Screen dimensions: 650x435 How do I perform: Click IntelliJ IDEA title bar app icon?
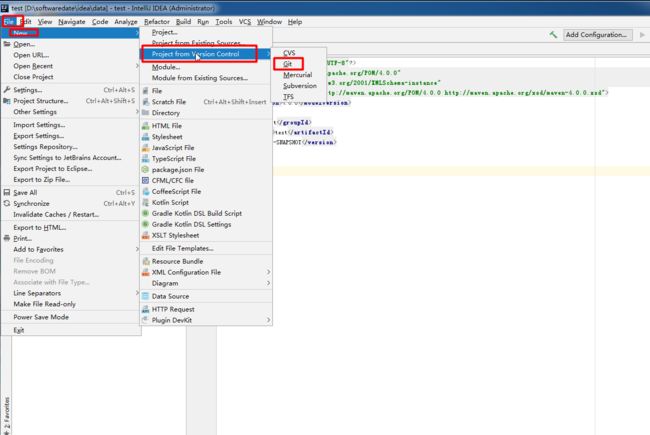[5, 8]
